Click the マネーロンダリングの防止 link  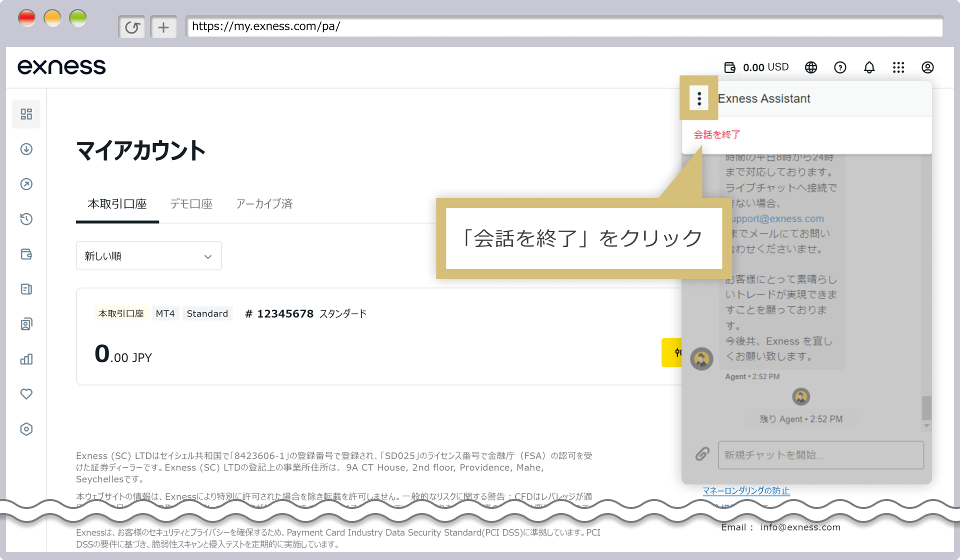[x=746, y=491]
